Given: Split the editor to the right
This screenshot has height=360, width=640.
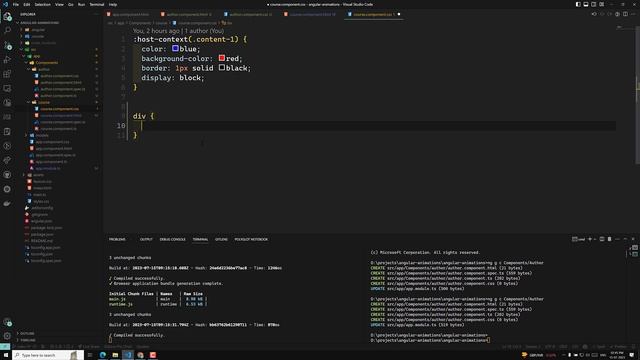Looking at the screenshot, I should [x=625, y=14].
